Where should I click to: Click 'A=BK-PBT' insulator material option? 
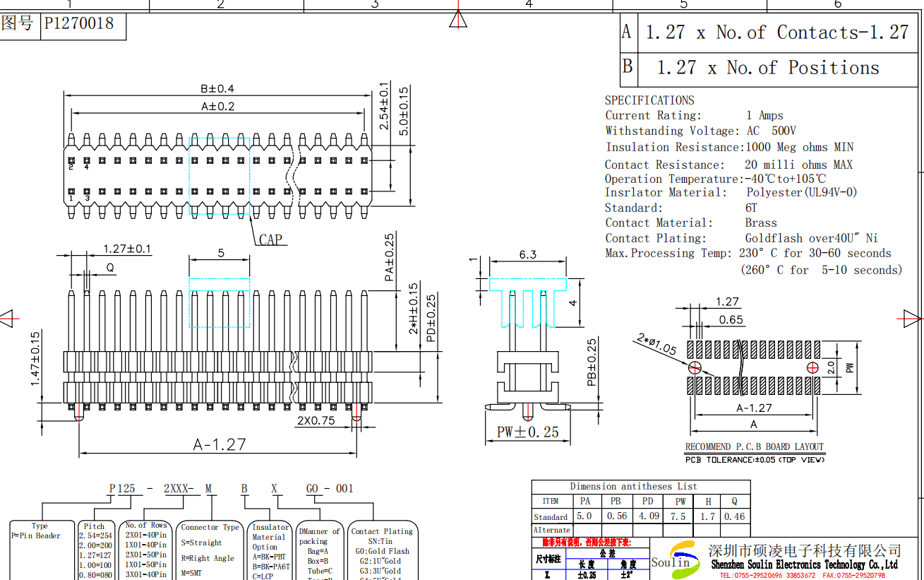point(269,557)
